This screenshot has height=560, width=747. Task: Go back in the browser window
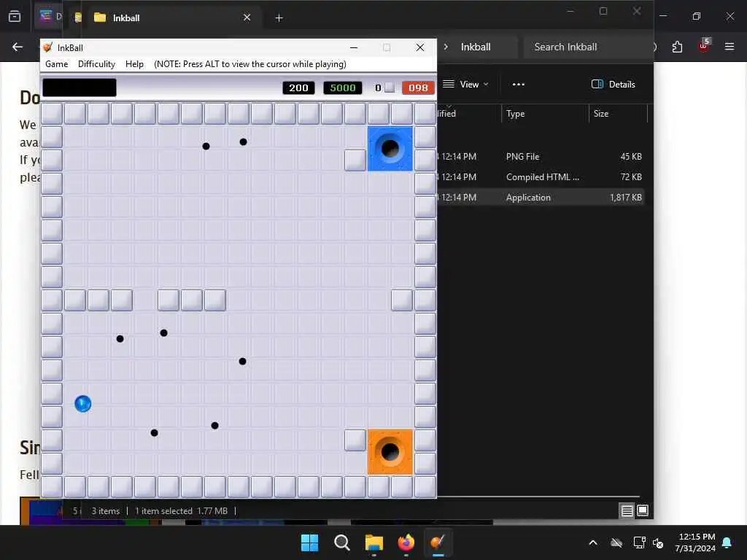(x=18, y=47)
